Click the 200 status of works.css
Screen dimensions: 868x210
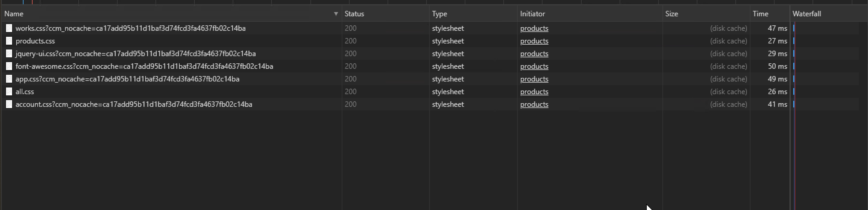click(351, 28)
